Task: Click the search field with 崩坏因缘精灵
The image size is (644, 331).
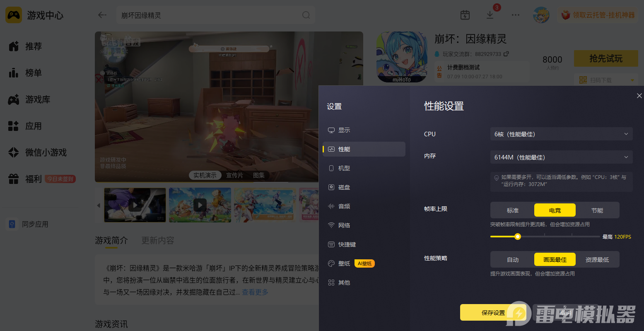Action: tap(215, 15)
